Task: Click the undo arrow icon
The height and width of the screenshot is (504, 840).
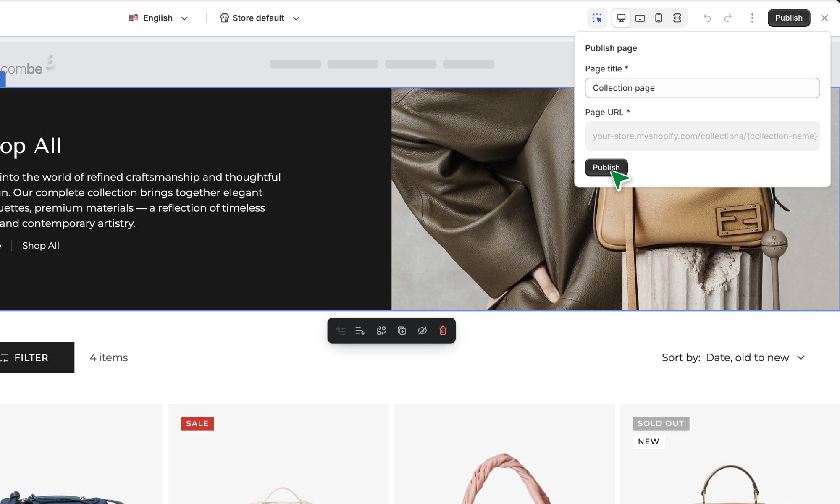Action: click(707, 18)
